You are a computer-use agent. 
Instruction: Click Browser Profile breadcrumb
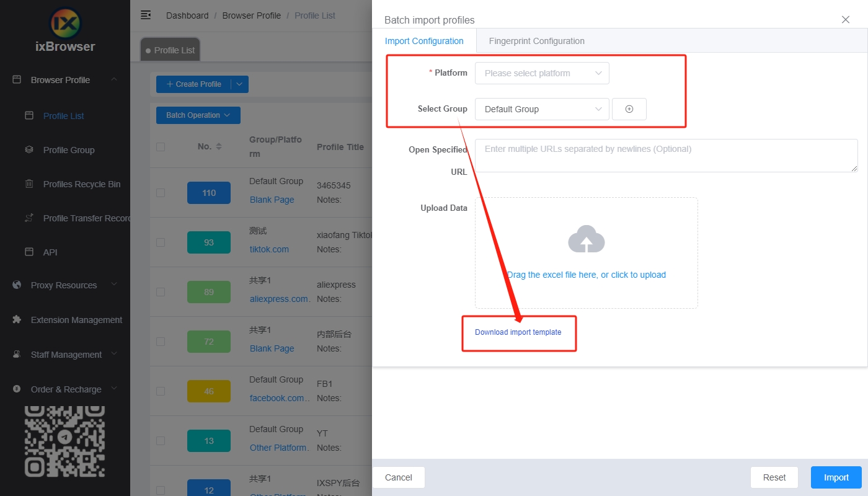pyautogui.click(x=252, y=15)
